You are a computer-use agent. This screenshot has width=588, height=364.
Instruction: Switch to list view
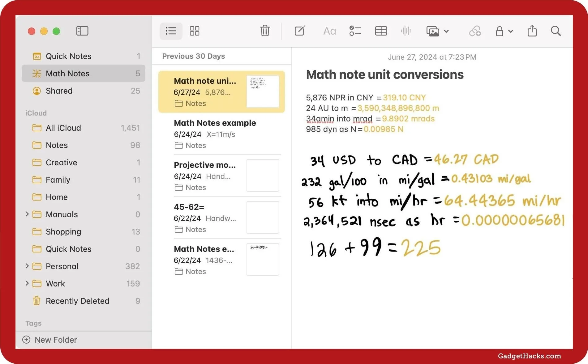(171, 31)
